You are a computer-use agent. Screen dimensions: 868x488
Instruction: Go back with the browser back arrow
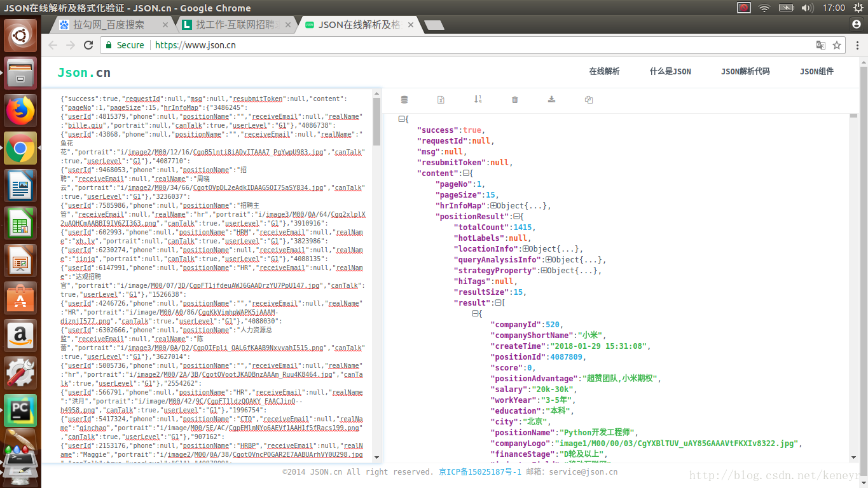[x=53, y=45]
